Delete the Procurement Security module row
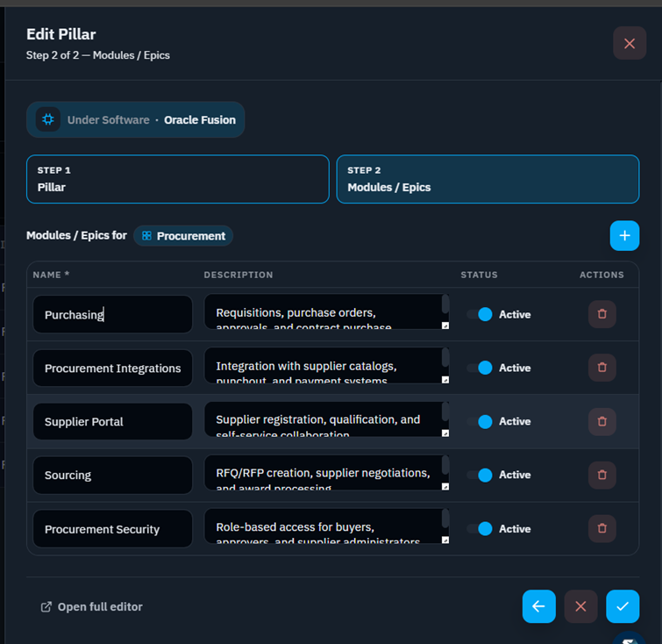 tap(602, 528)
